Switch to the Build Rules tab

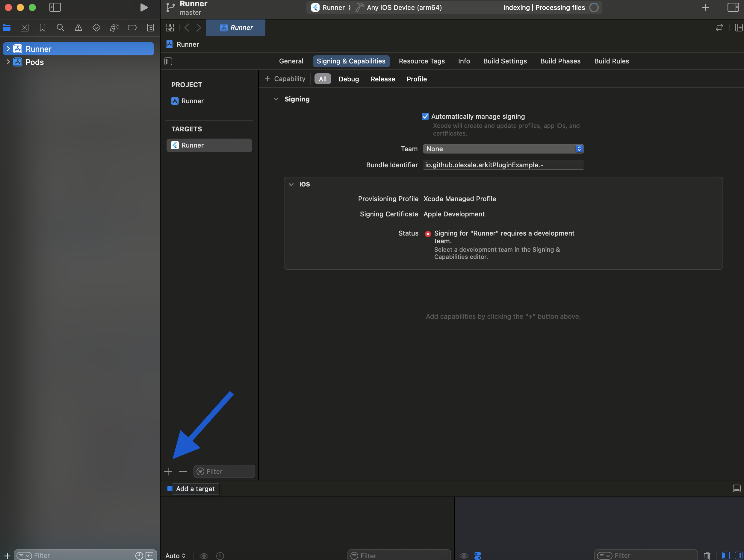[x=612, y=61]
